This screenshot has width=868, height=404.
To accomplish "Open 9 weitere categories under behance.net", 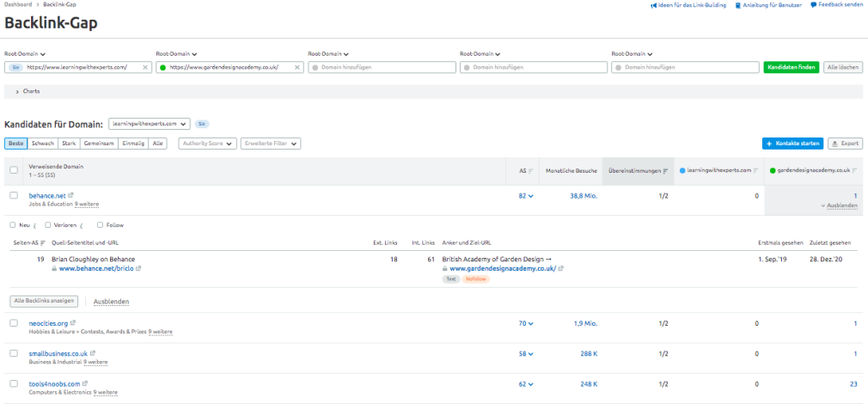I will click(x=87, y=205).
